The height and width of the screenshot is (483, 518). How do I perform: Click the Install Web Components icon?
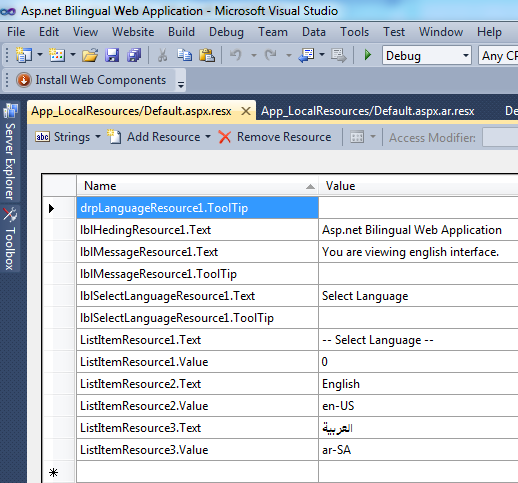coord(24,80)
